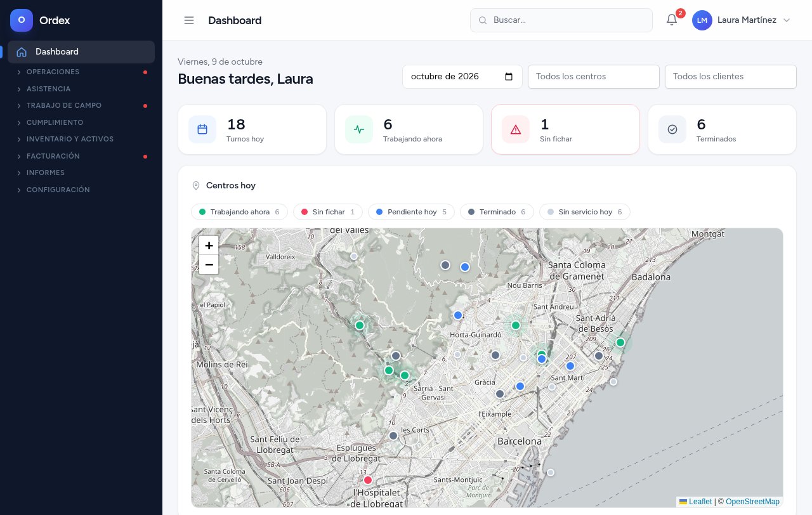Image resolution: width=812 pixels, height=515 pixels.
Task: Toggle the Sin fichar legend filter
Action: [328, 212]
